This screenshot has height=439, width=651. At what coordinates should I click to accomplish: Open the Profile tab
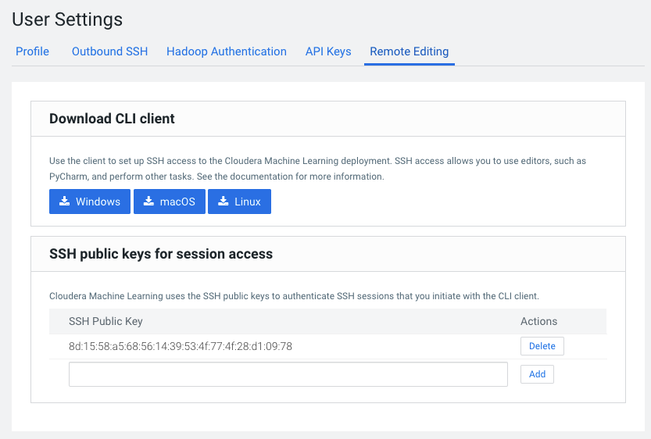[32, 52]
